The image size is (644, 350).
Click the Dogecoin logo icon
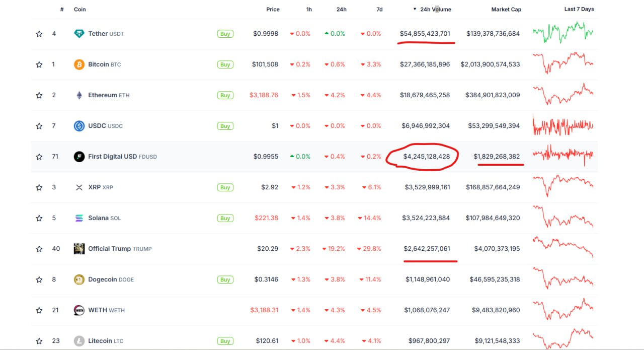click(x=79, y=279)
